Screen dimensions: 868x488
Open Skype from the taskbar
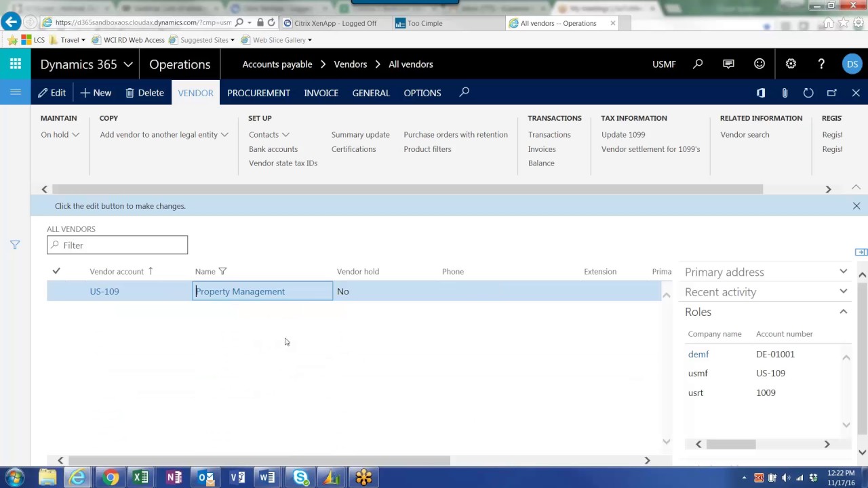click(x=300, y=478)
